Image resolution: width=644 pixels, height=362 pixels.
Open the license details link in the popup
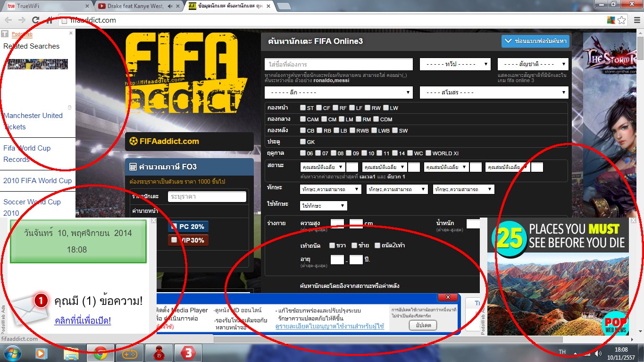point(330,326)
